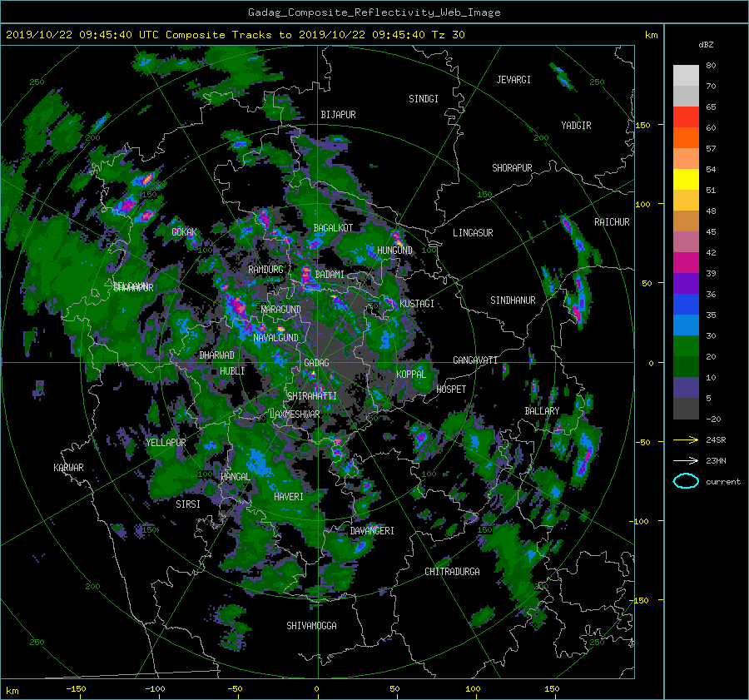
Task: Click the NAVALGUND city label
Action: pyautogui.click(x=275, y=338)
